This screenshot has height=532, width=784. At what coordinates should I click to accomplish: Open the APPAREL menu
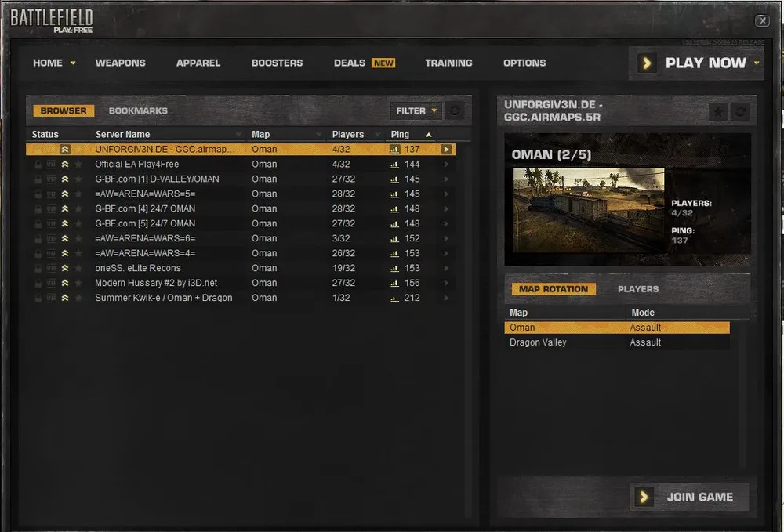click(x=198, y=63)
